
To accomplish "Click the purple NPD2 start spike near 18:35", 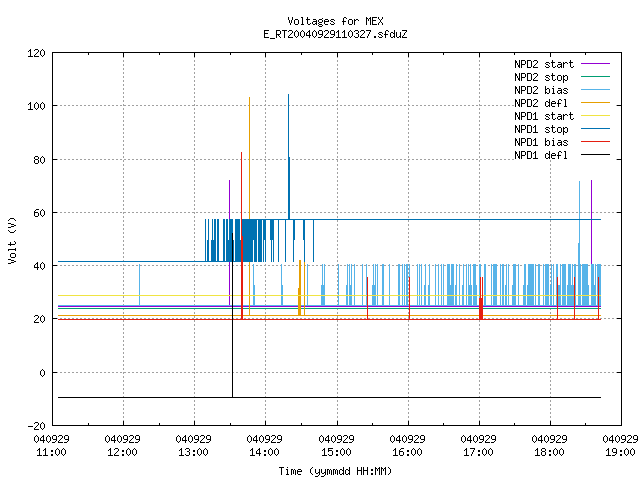I will click(x=591, y=222).
